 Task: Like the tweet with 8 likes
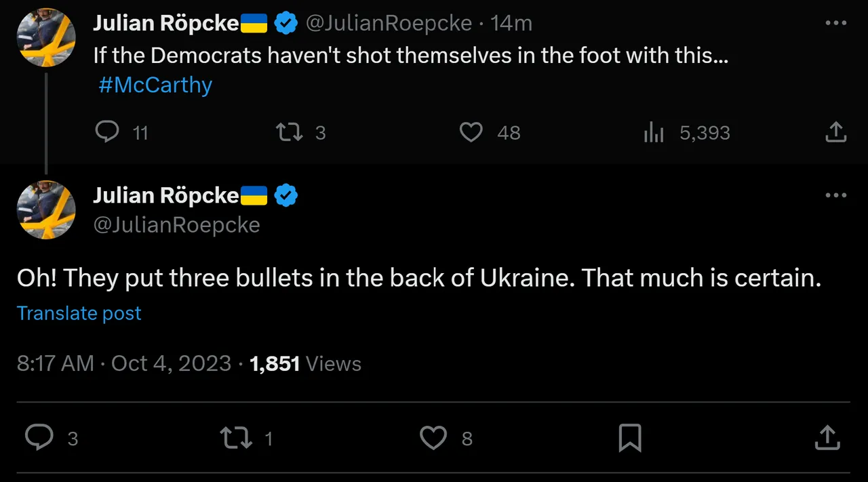point(433,437)
